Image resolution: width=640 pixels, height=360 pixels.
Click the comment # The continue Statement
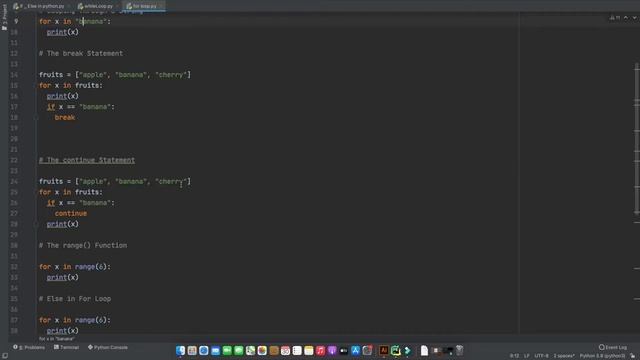87,160
